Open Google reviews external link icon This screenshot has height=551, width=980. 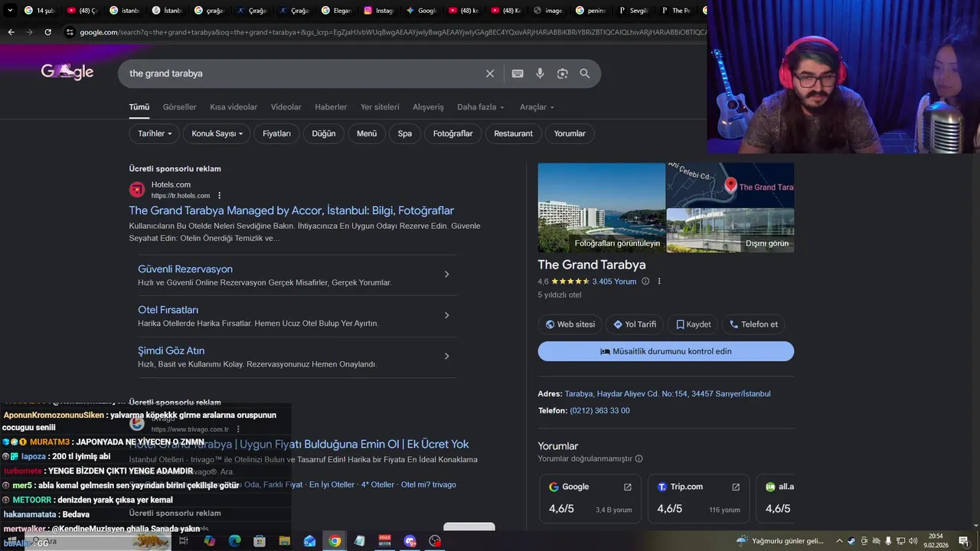[x=628, y=487]
